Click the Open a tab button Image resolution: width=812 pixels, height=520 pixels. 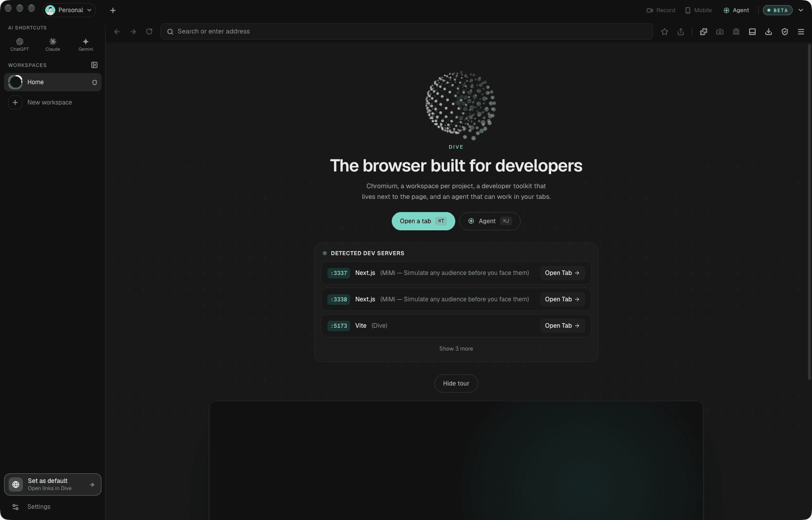423,221
